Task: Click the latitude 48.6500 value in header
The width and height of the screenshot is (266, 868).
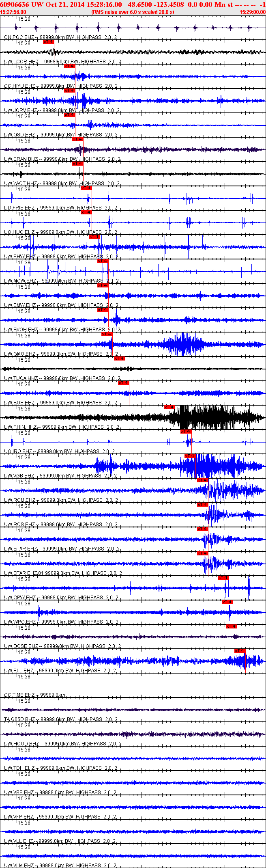Action: point(138,4)
